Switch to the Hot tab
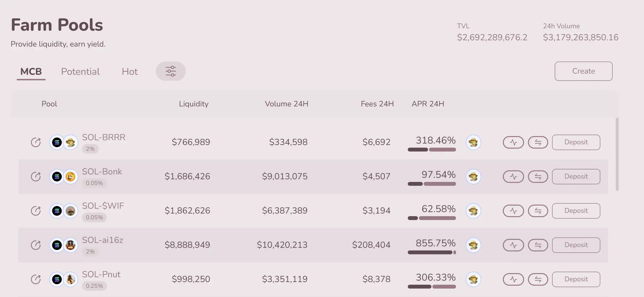This screenshot has width=644, height=297. pyautogui.click(x=130, y=71)
